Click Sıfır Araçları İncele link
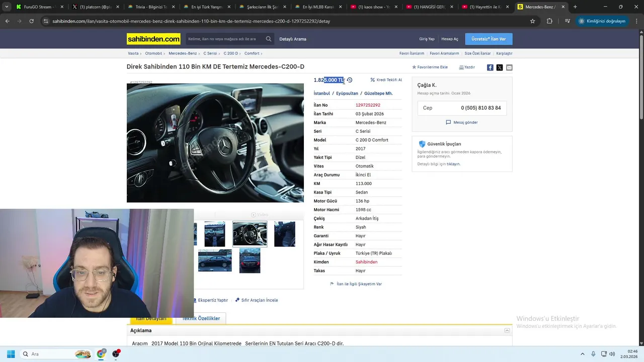This screenshot has height=362, width=644. pyautogui.click(x=260, y=300)
